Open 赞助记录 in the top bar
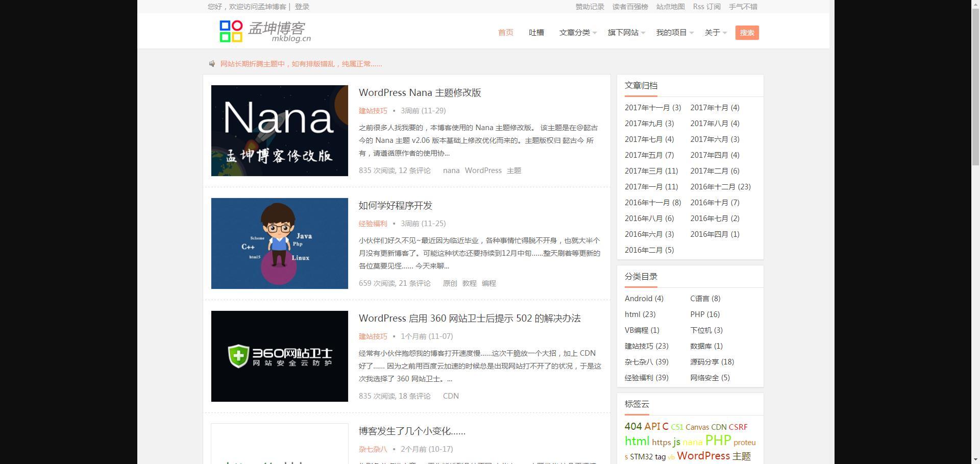Image resolution: width=980 pixels, height=464 pixels. pos(590,7)
